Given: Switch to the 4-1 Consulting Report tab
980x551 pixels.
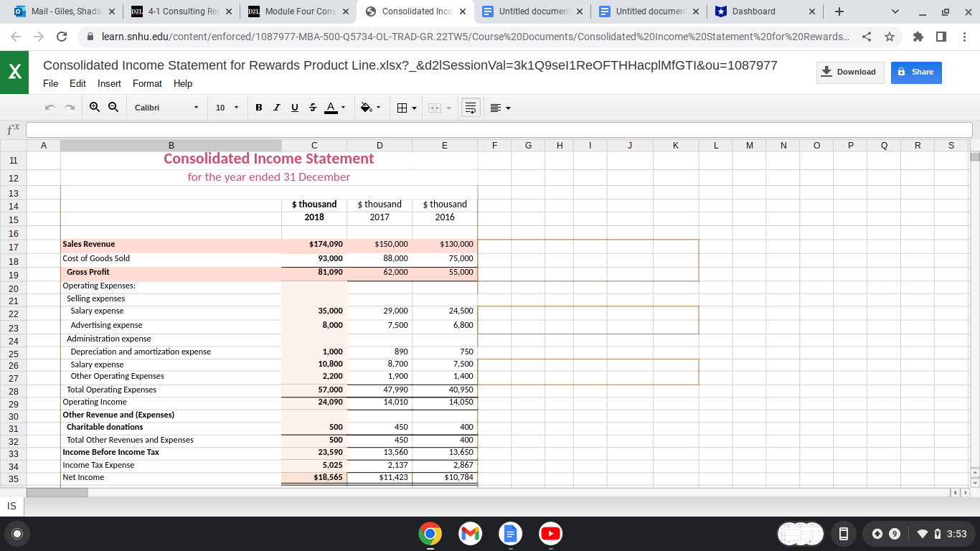Looking at the screenshot, I should click(182, 11).
